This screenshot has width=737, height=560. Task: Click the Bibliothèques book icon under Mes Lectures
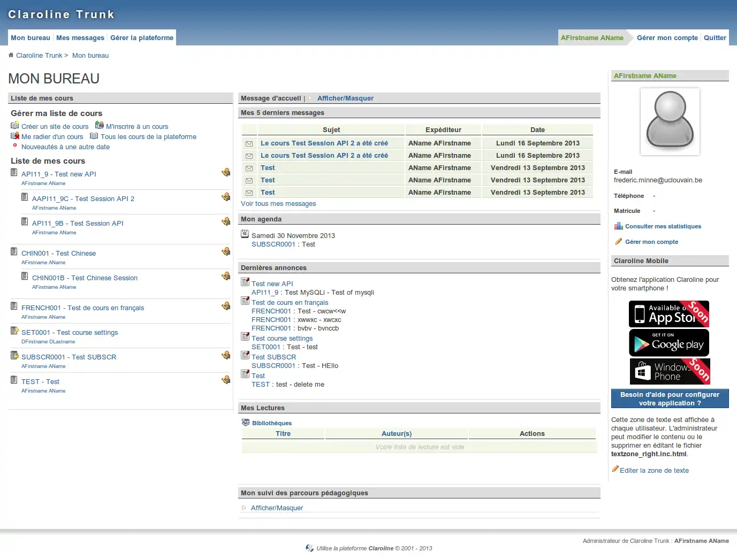click(x=246, y=422)
